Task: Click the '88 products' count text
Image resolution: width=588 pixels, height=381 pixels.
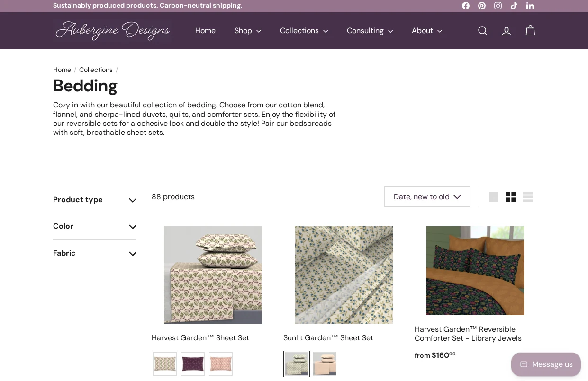Action: 173,197
